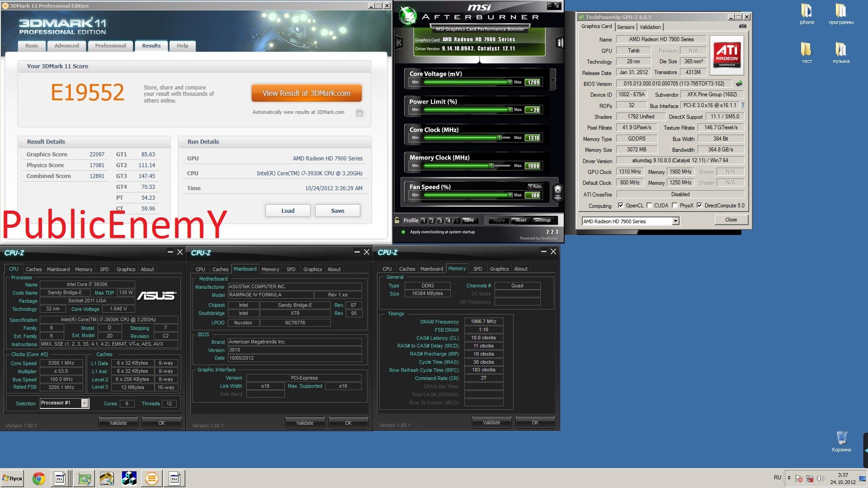Click the Afterburner profile lock icon

pyautogui.click(x=397, y=221)
